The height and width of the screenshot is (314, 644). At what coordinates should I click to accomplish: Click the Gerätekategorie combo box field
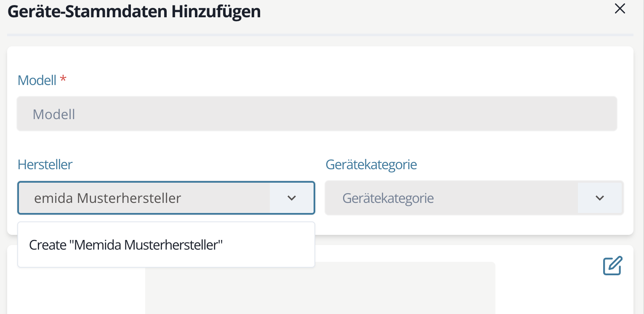tap(474, 198)
